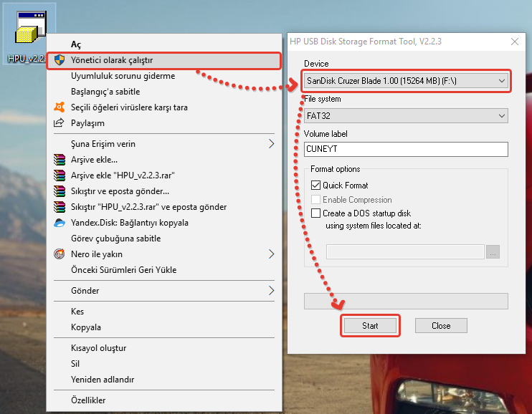The width and height of the screenshot is (532, 414).
Task: Click the Close button in format tool
Action: point(441,326)
